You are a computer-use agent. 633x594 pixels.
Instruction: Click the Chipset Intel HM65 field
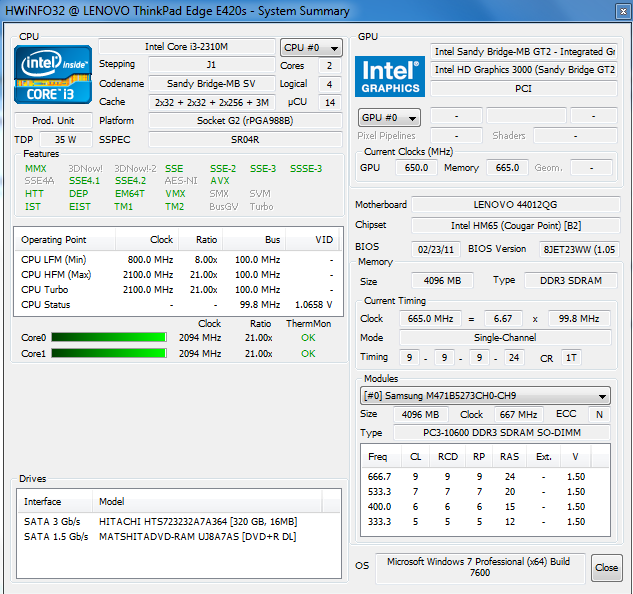516,225
